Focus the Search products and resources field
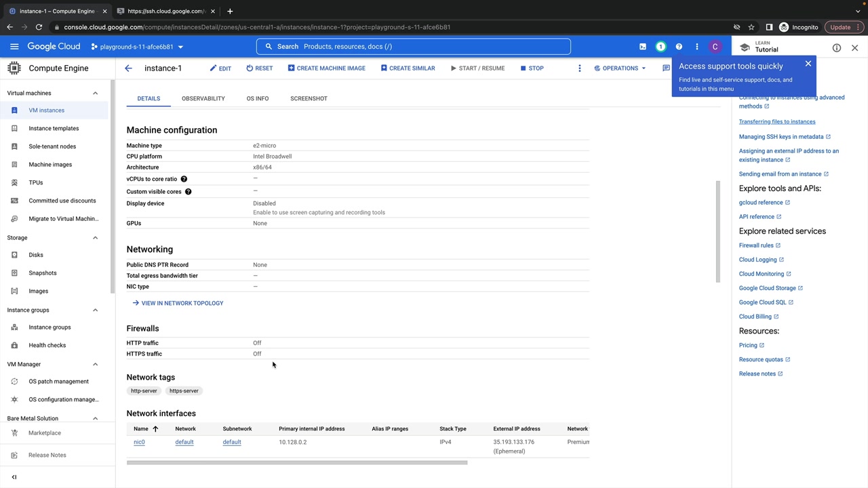 pyautogui.click(x=414, y=47)
